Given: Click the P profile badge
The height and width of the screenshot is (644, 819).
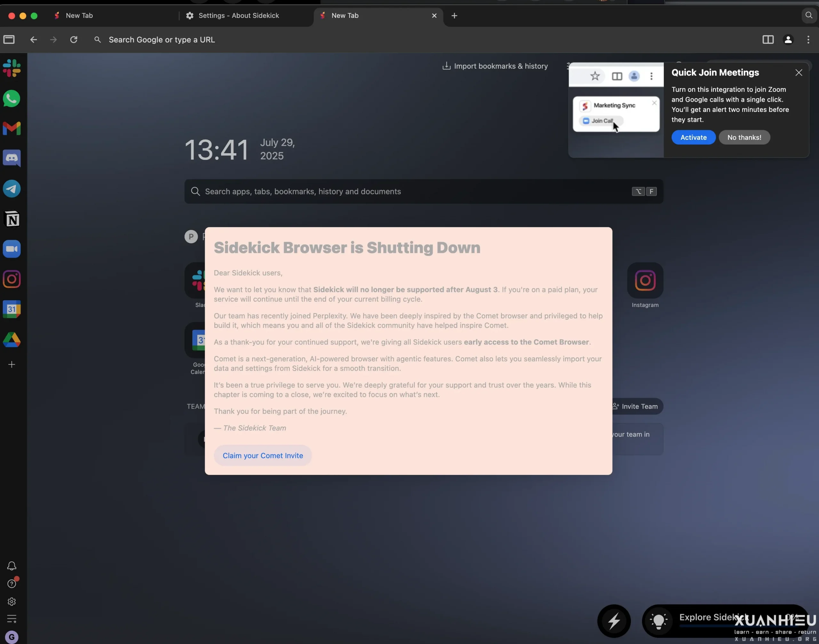Looking at the screenshot, I should tap(191, 236).
